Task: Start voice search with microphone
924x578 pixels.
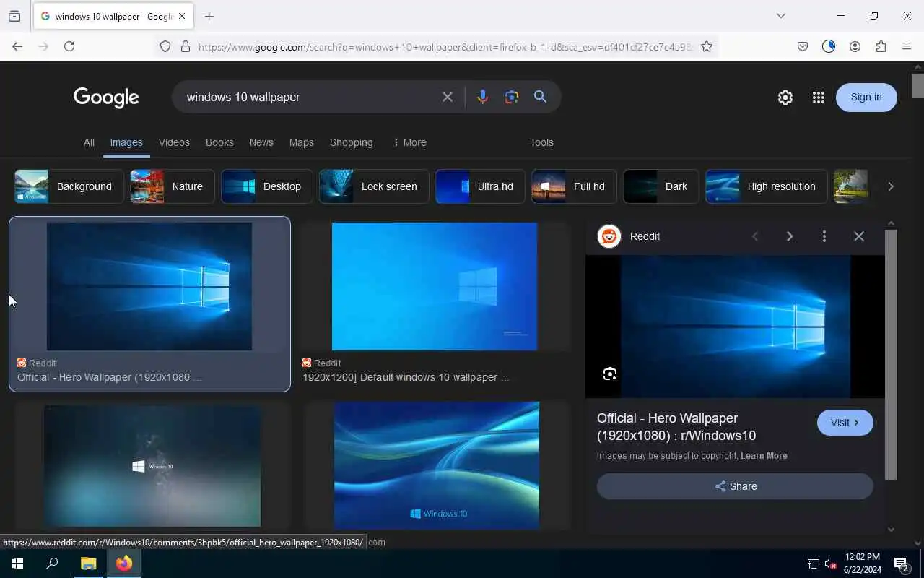Action: click(x=482, y=97)
